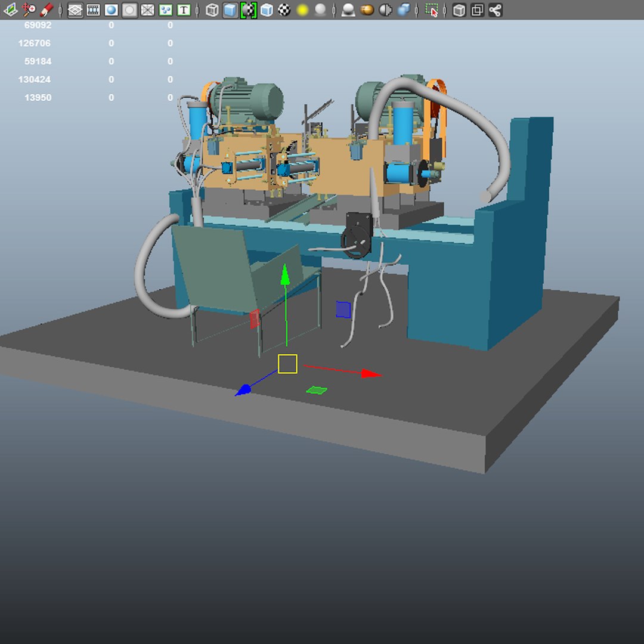
Task: Collapse toolbar handle before X-Ray icon
Action: coord(445,10)
